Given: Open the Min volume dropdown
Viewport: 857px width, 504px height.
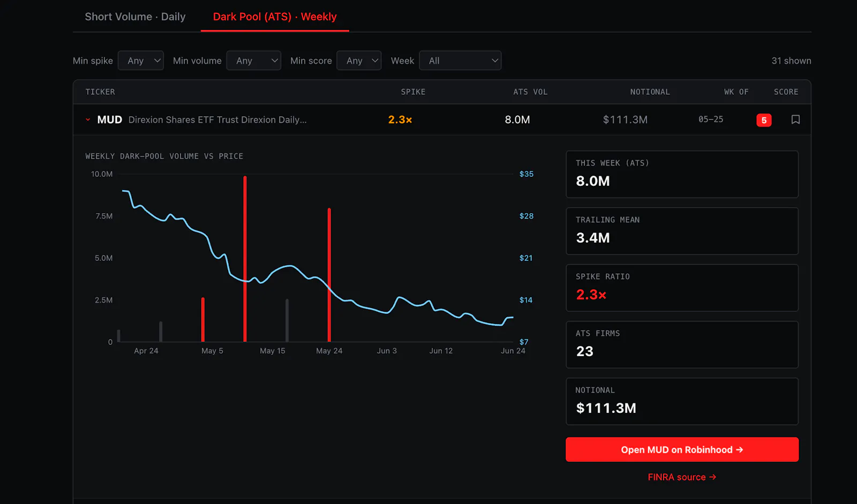Looking at the screenshot, I should pos(253,61).
